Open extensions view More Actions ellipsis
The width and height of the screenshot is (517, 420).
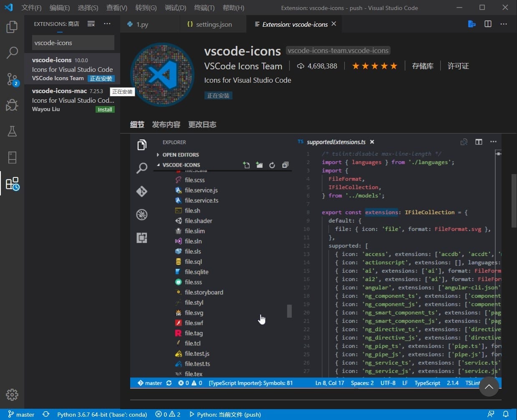click(107, 24)
